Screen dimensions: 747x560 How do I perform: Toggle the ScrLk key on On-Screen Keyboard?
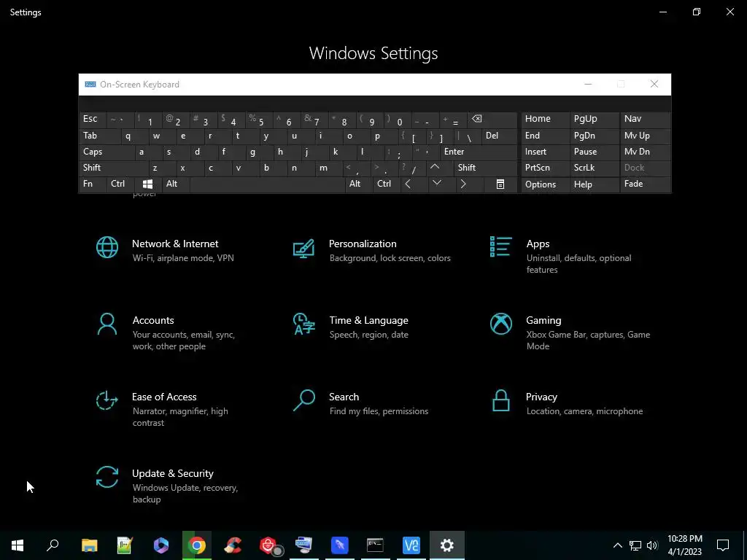tap(594, 168)
